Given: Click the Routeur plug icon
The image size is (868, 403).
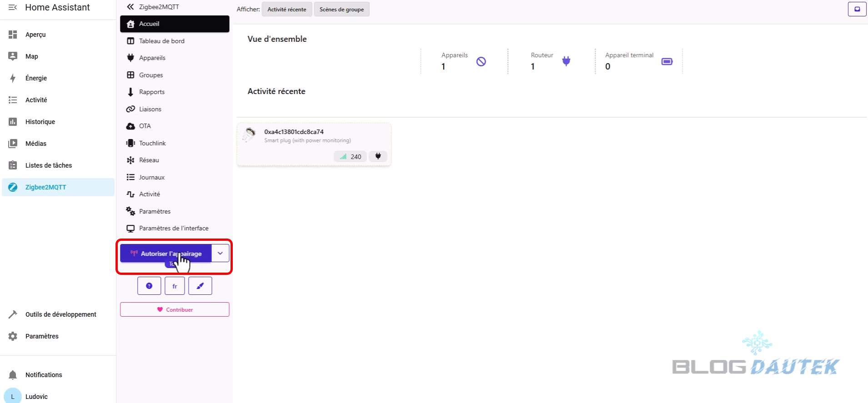Looking at the screenshot, I should [566, 61].
